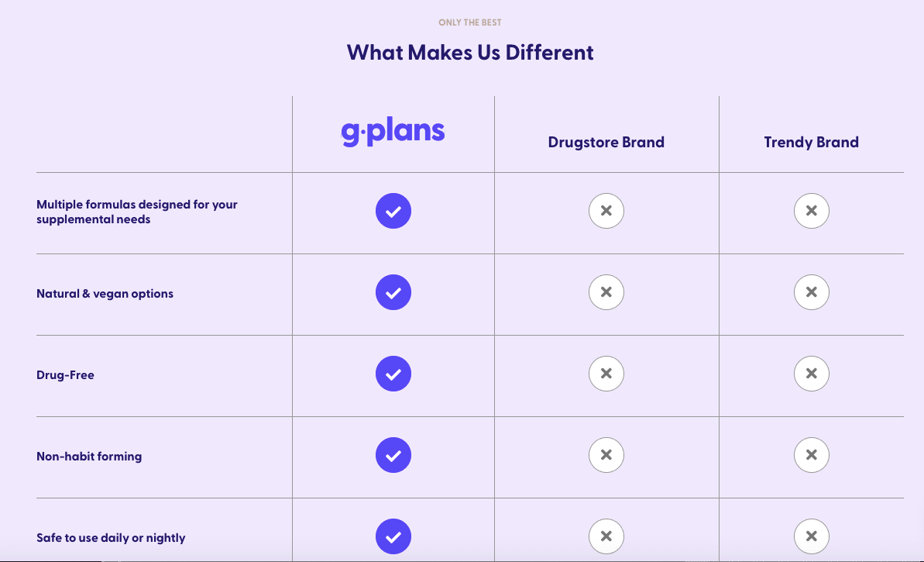Click Drugstore Brand X icon for Non-habit forming
Image resolution: width=924 pixels, height=562 pixels.
[606, 455]
